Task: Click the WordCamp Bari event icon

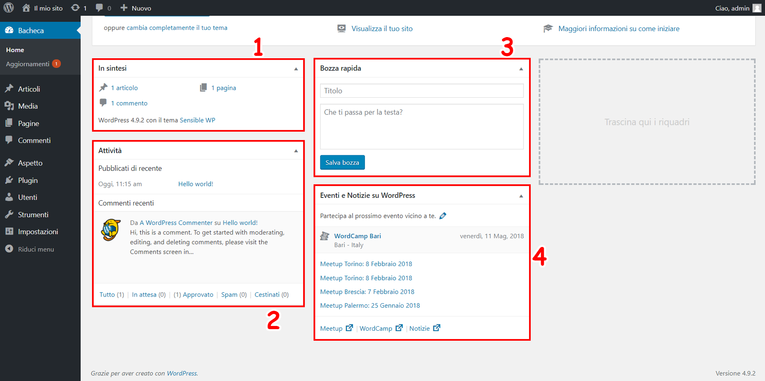Action: pos(324,236)
